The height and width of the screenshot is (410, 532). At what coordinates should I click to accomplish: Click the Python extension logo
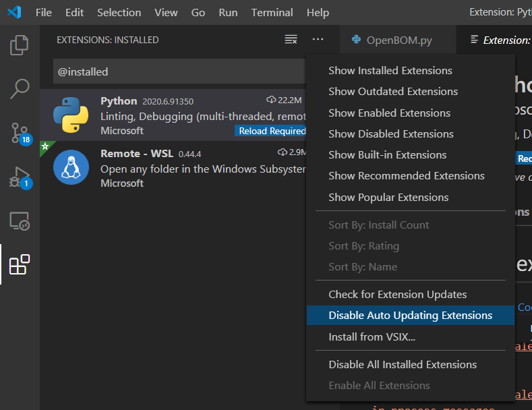point(71,115)
